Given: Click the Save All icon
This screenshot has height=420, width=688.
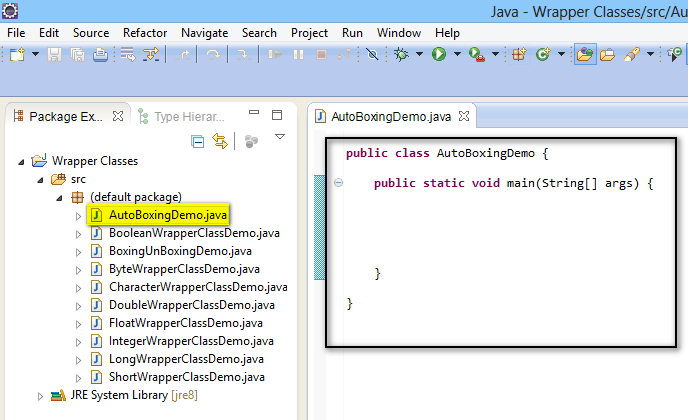Looking at the screenshot, I should coord(78,54).
